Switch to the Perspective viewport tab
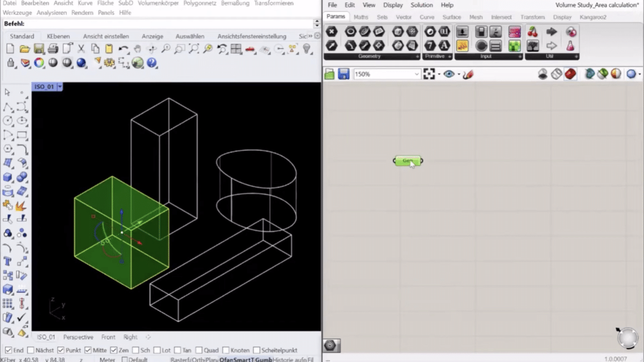 coord(78,337)
